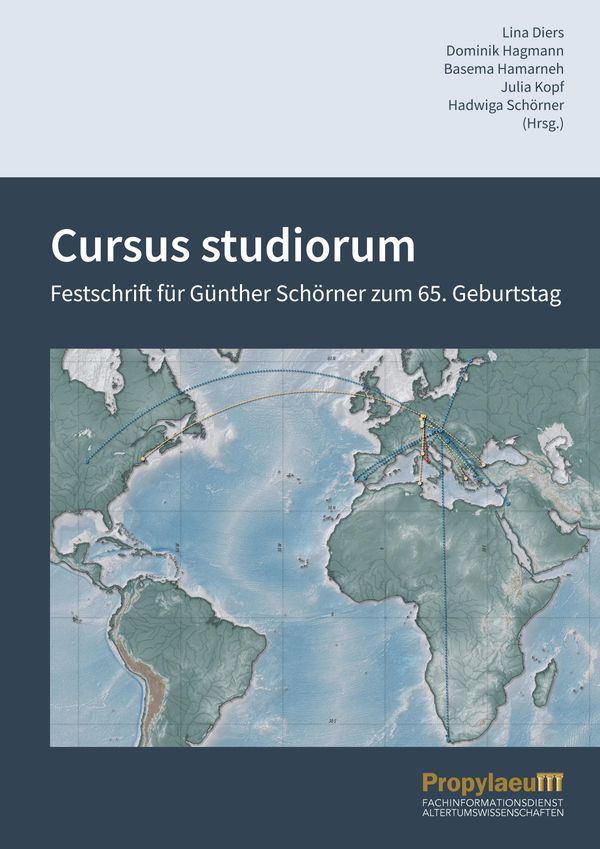The height and width of the screenshot is (849, 600).
Task: Click the yellow marker in eastern North America
Action: click(x=144, y=458)
